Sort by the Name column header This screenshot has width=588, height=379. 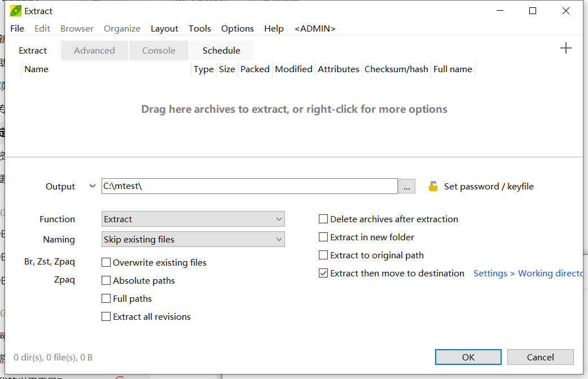click(106, 69)
